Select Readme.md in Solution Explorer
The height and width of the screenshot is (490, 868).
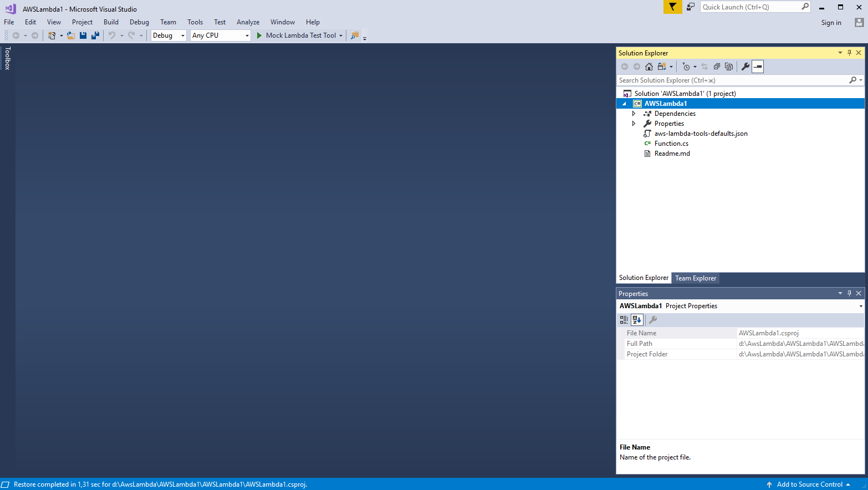coord(672,154)
